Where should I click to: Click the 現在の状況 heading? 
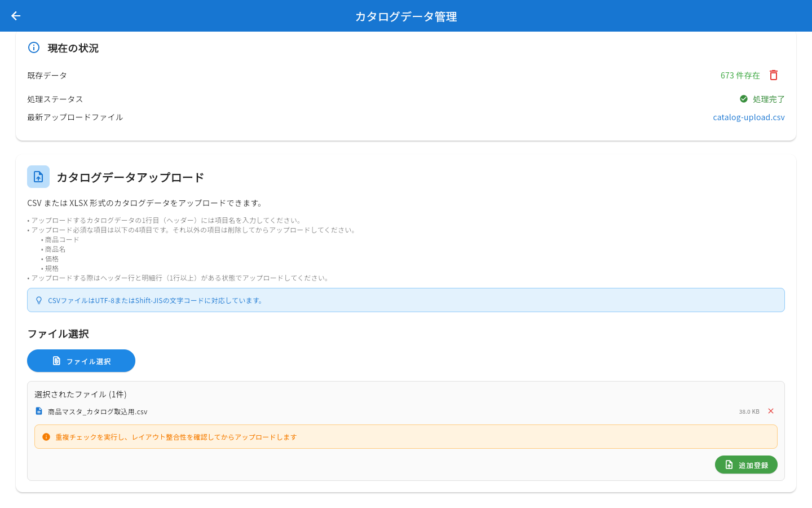pos(73,48)
